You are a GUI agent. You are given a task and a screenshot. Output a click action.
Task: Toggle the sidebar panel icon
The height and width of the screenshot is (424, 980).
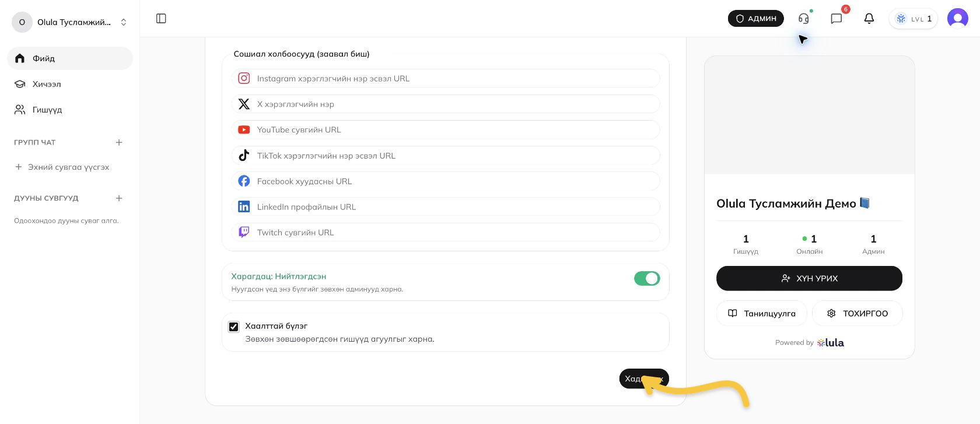tap(162, 19)
